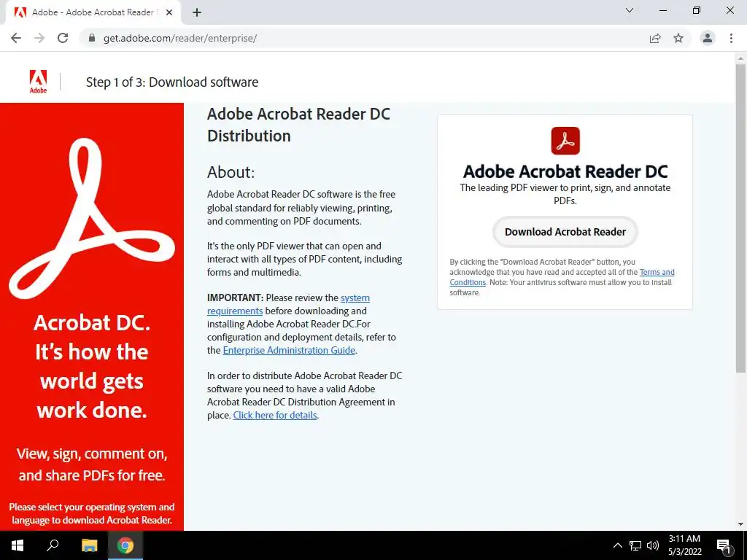The width and height of the screenshot is (747, 560).
Task: Follow the Click here for details link
Action: (x=275, y=415)
